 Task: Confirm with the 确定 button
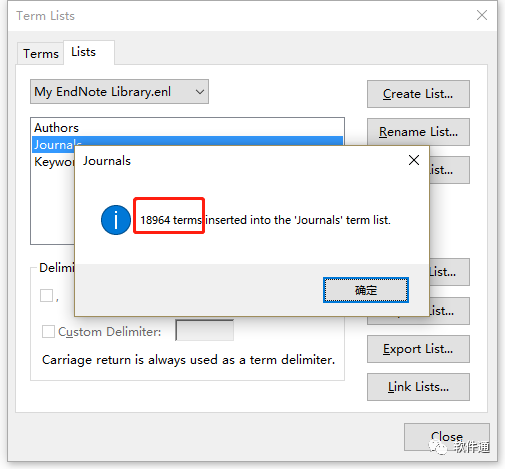click(366, 290)
